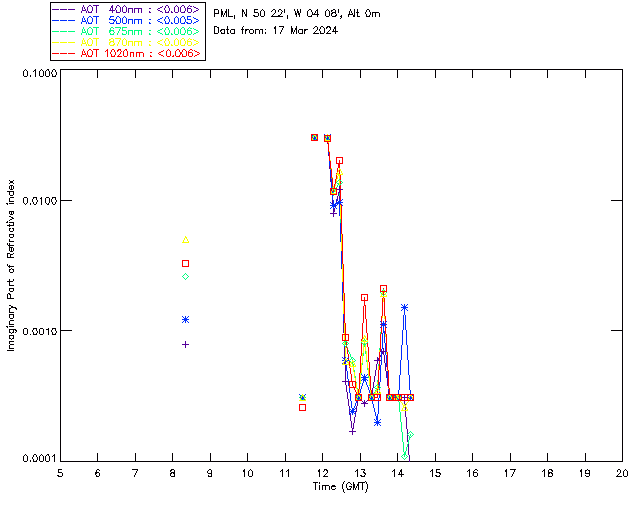Click x-axis tick label 18

[x=547, y=473]
